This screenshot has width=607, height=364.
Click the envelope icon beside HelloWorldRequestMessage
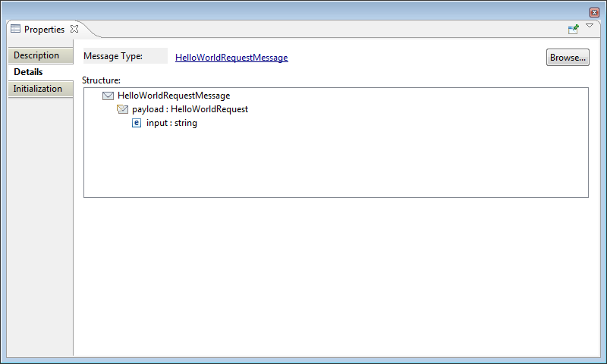tap(108, 96)
